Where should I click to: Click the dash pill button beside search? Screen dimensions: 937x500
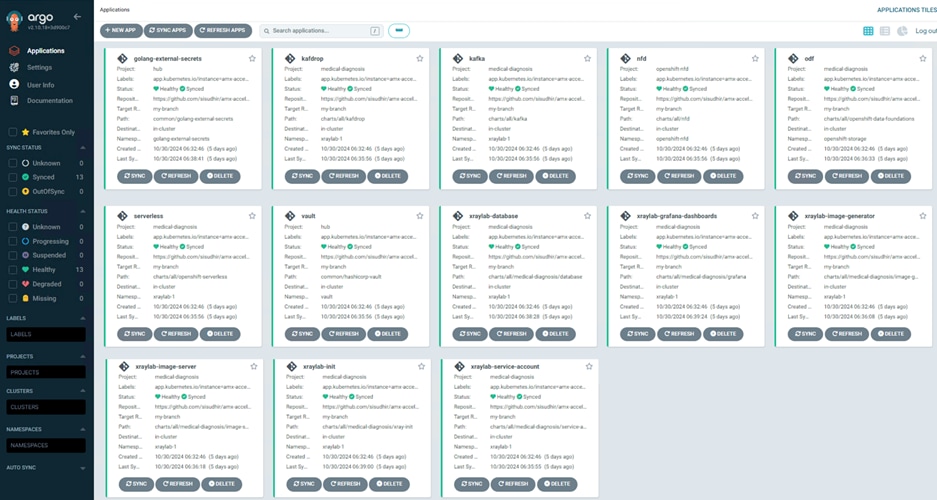tap(399, 30)
